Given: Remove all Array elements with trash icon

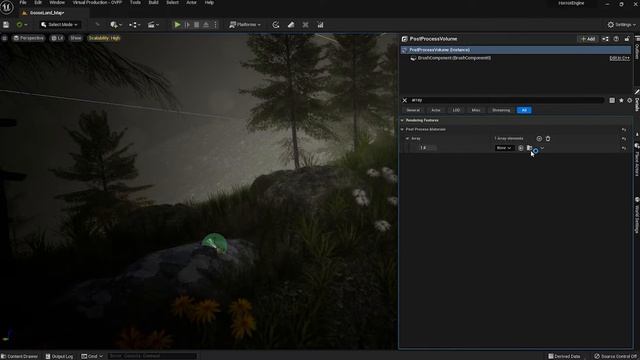Looking at the screenshot, I should pos(548,139).
